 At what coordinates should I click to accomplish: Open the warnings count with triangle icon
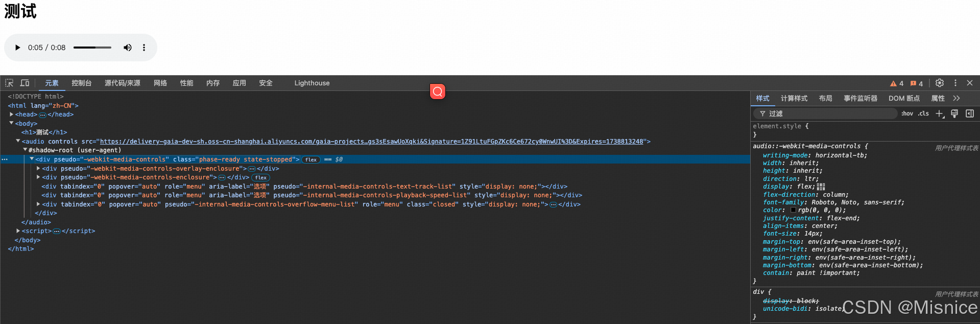pyautogui.click(x=897, y=83)
